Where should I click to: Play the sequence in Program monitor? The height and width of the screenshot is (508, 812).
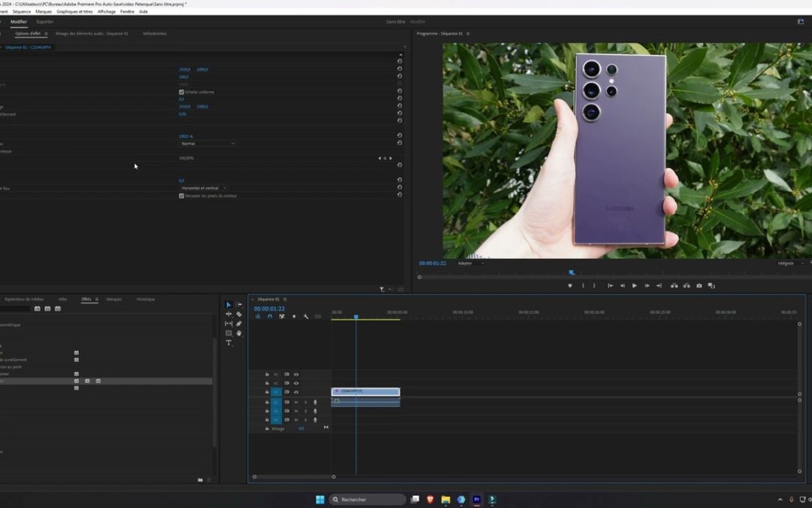[634, 286]
